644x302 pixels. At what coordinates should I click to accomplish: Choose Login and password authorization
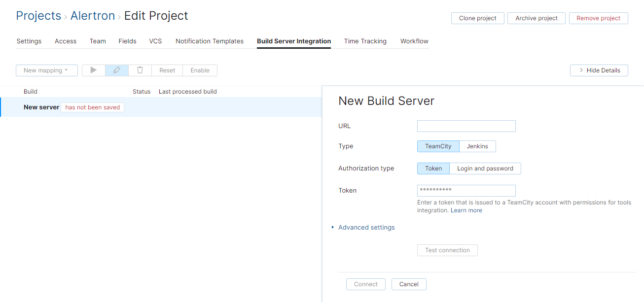coord(485,168)
